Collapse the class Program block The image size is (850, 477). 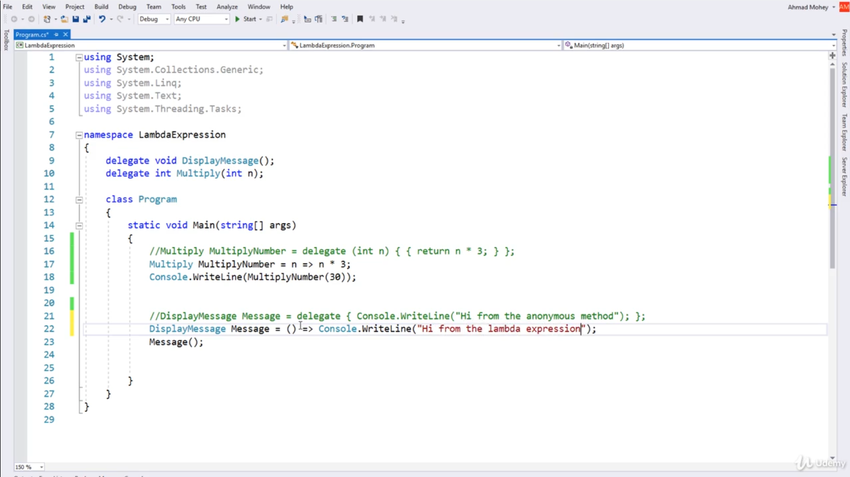[x=79, y=199]
